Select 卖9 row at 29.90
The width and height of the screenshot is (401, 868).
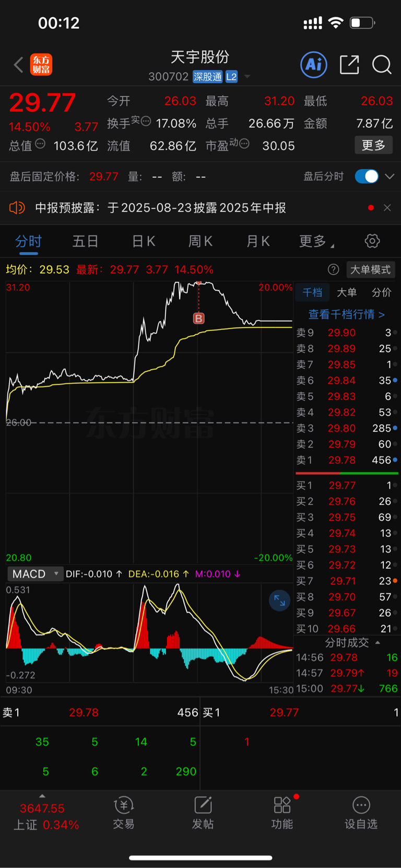pyautogui.click(x=347, y=333)
